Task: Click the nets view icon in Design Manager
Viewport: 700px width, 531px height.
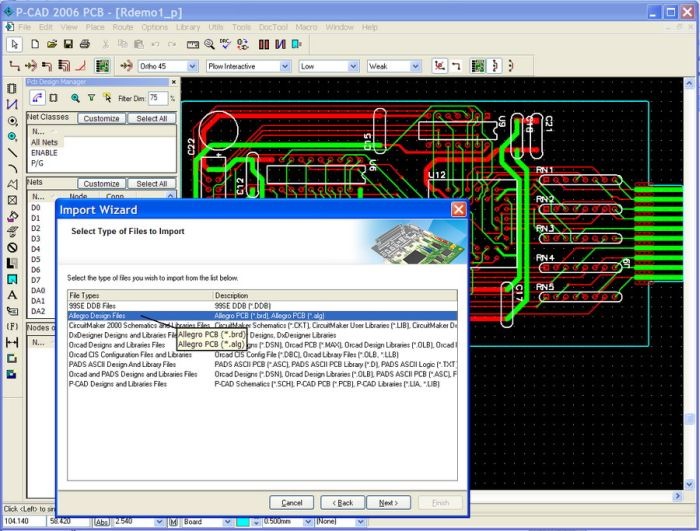Action: point(37,98)
